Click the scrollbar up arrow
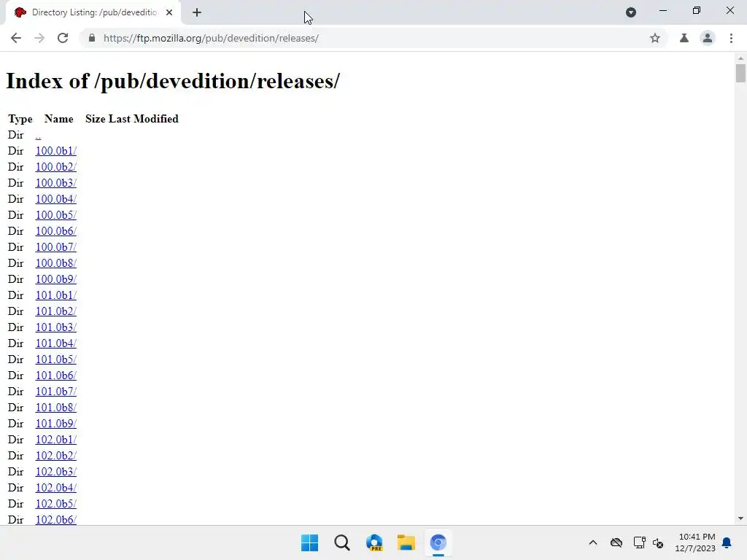Screen dimensions: 747x560 (x=740, y=58)
